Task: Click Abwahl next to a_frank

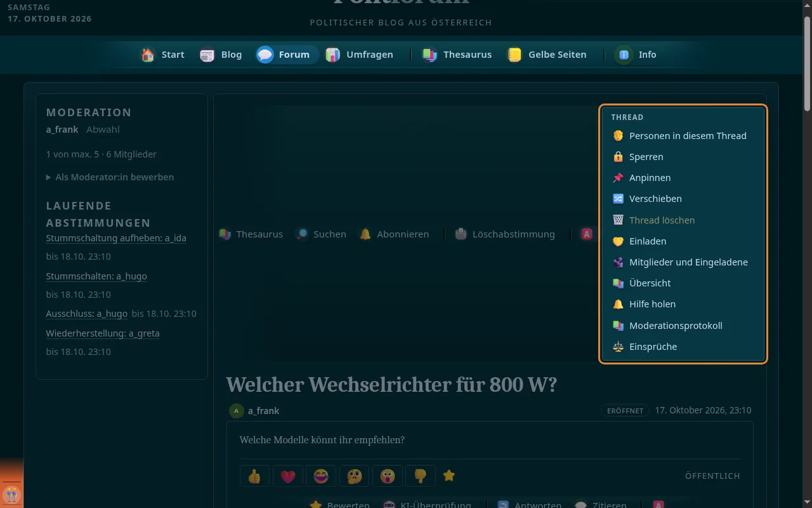Action: tap(103, 130)
